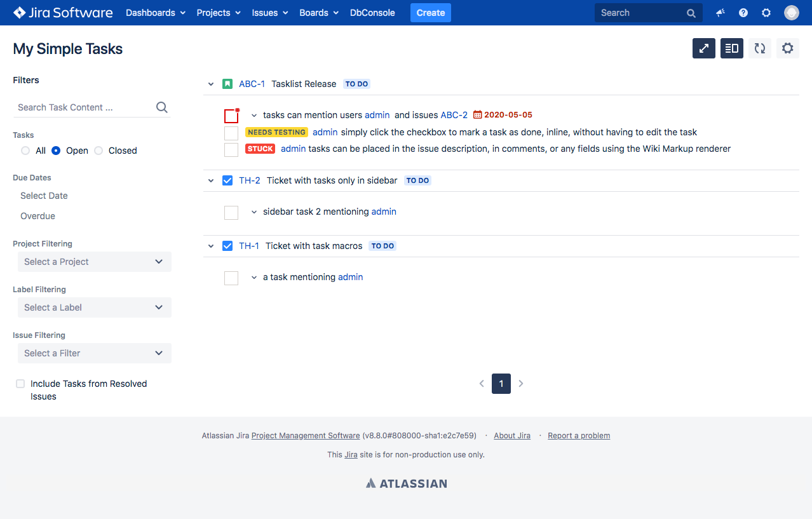Open the Dashboards menu

156,13
